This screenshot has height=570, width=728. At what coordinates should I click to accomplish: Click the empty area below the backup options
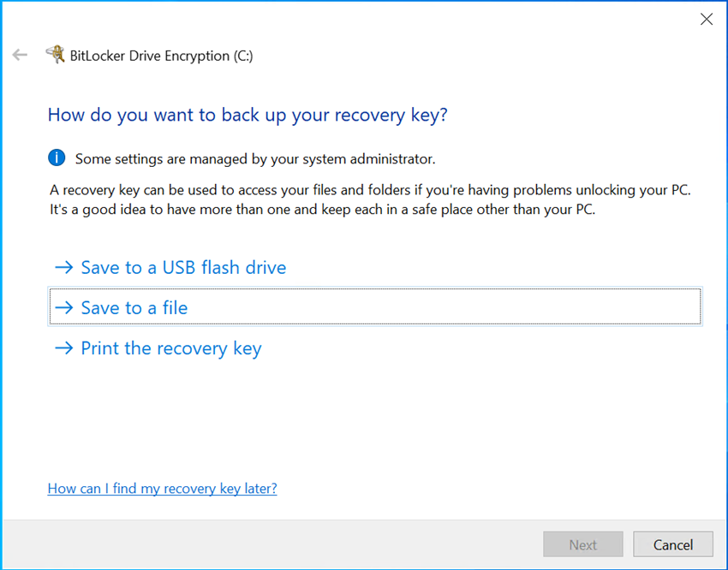[x=364, y=411]
